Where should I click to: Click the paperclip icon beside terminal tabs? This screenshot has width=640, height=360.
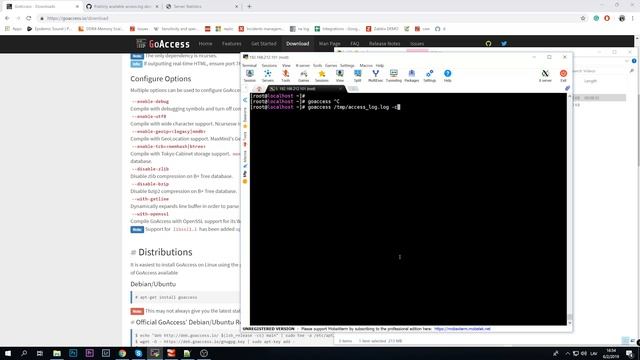(x=567, y=88)
